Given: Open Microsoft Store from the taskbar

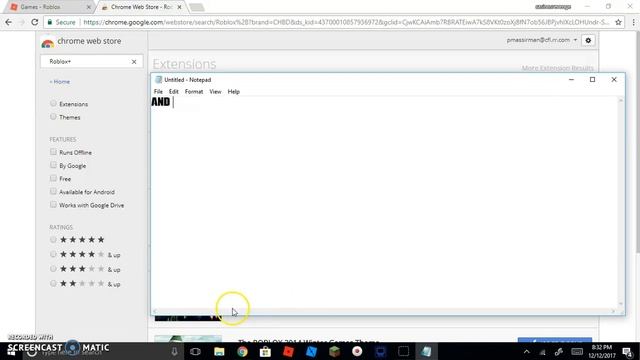Looking at the screenshot, I should 265,351.
